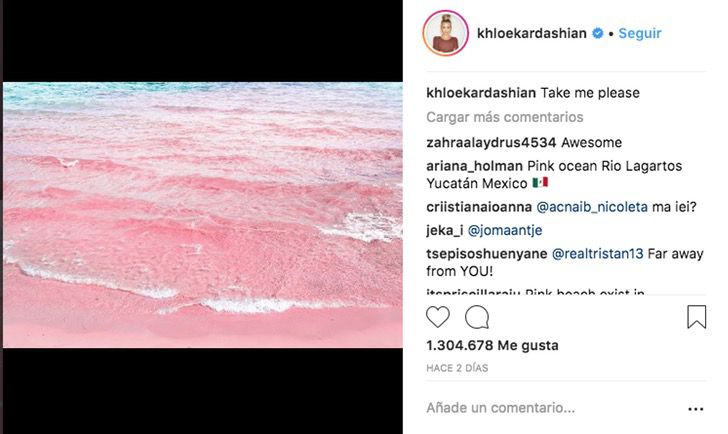This screenshot has height=434, width=728.
Task: Load more comments via Cargar más comentarios
Action: (505, 117)
